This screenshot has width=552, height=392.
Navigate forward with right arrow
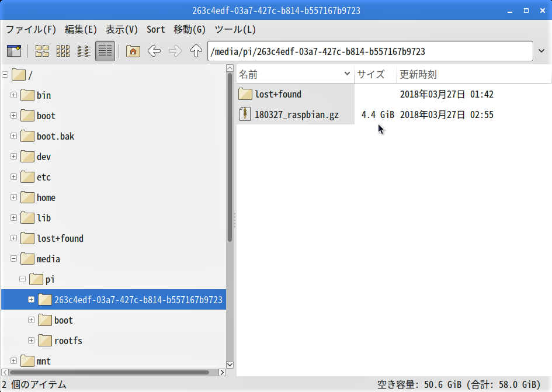pyautogui.click(x=175, y=51)
